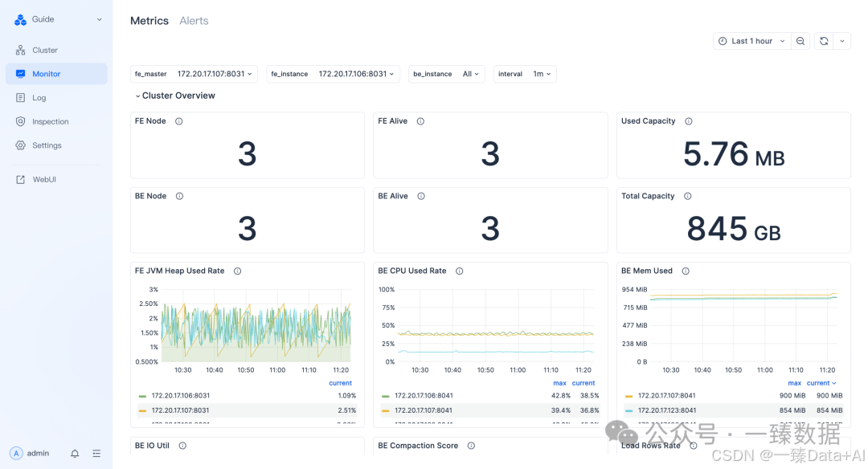Collapse sidebar with the menu fold icon

96,454
